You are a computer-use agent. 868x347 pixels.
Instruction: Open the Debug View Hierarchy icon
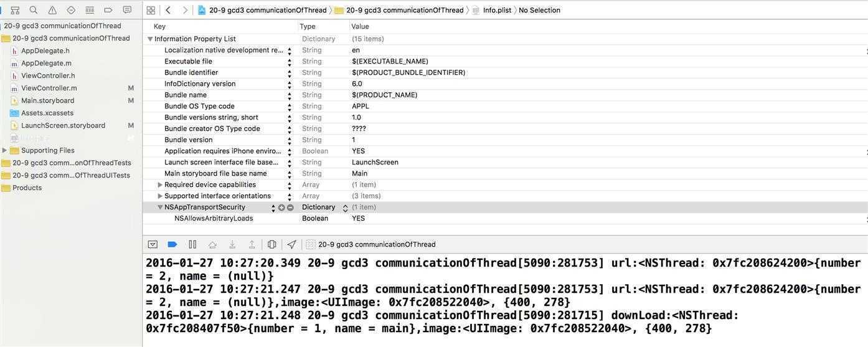click(272, 244)
